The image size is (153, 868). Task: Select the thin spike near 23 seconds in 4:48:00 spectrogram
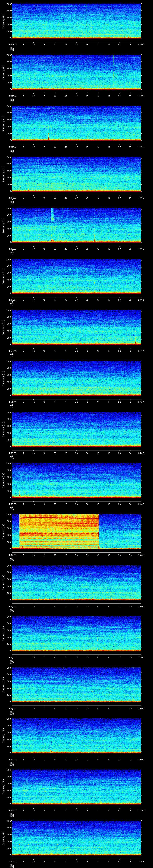(62, 212)
